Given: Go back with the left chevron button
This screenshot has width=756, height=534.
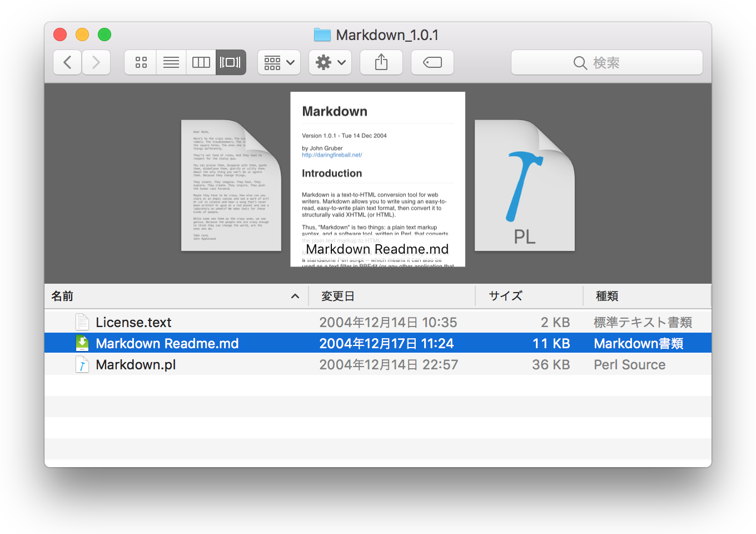Looking at the screenshot, I should pyautogui.click(x=67, y=62).
